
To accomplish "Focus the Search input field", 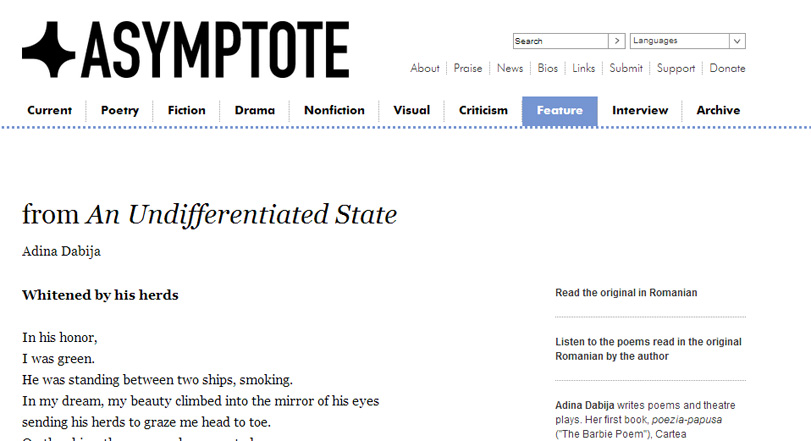I will pyautogui.click(x=561, y=41).
